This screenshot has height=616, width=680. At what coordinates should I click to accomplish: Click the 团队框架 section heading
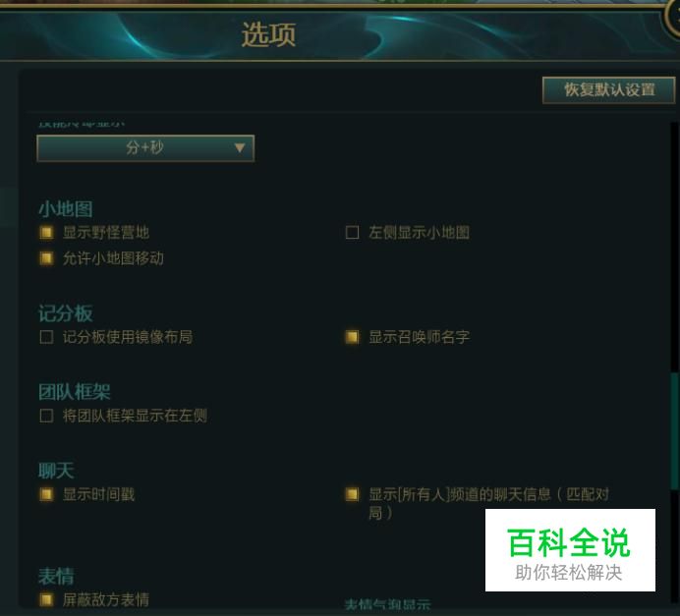coord(74,392)
